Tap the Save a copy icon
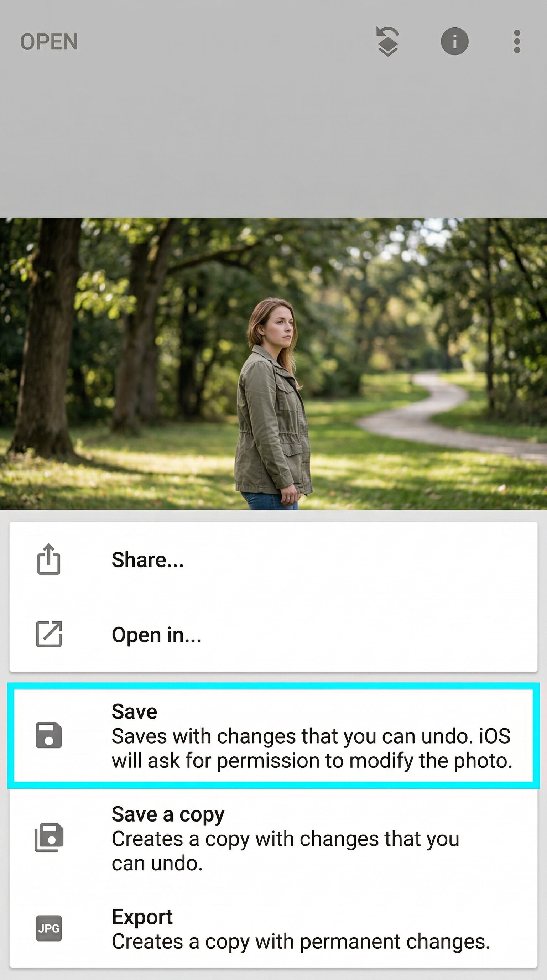 click(49, 838)
